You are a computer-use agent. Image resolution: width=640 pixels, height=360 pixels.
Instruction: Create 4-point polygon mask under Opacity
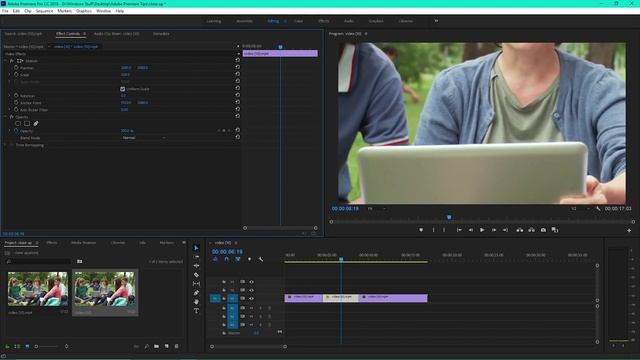[27, 123]
